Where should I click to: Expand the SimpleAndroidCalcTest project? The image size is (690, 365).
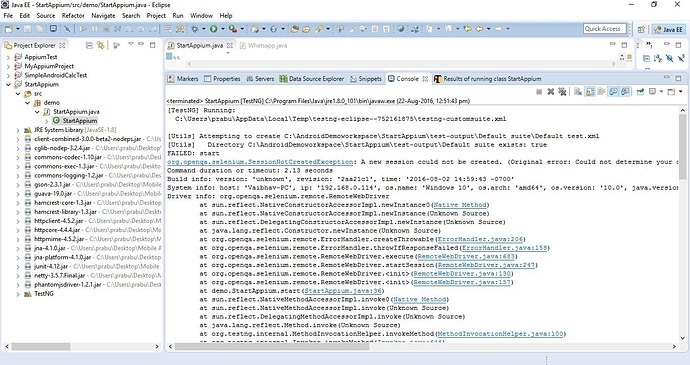(x=8, y=75)
